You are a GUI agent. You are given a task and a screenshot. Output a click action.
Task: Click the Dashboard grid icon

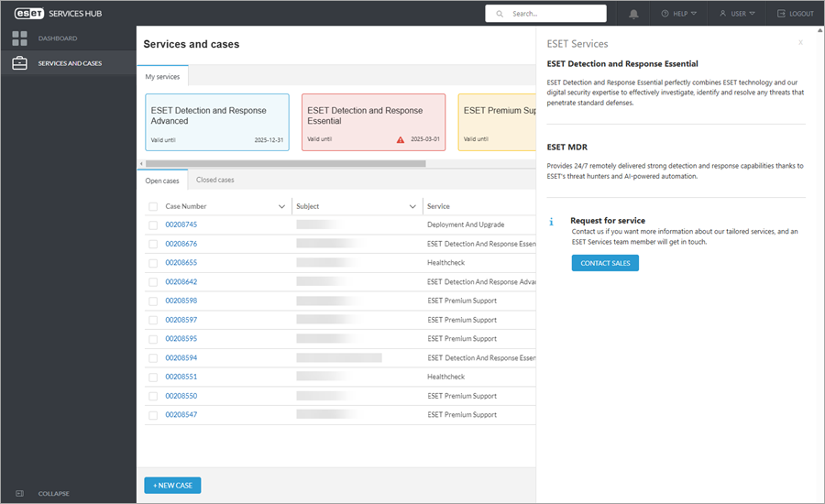pos(19,38)
